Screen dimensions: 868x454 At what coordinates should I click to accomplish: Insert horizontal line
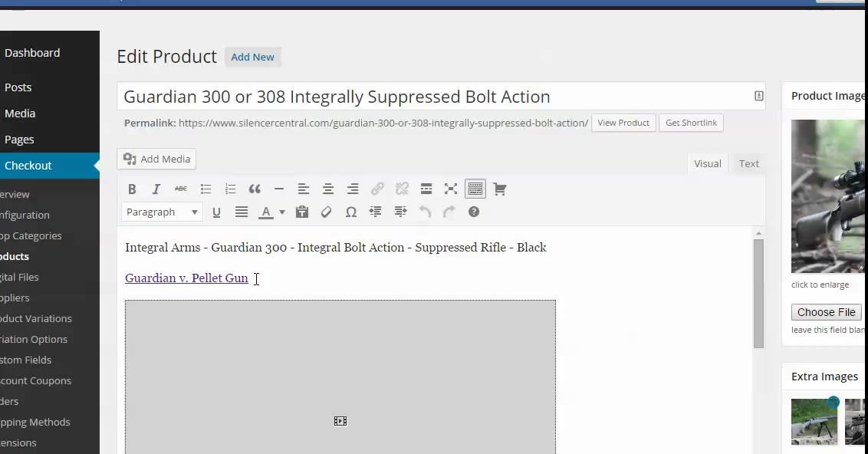279,189
